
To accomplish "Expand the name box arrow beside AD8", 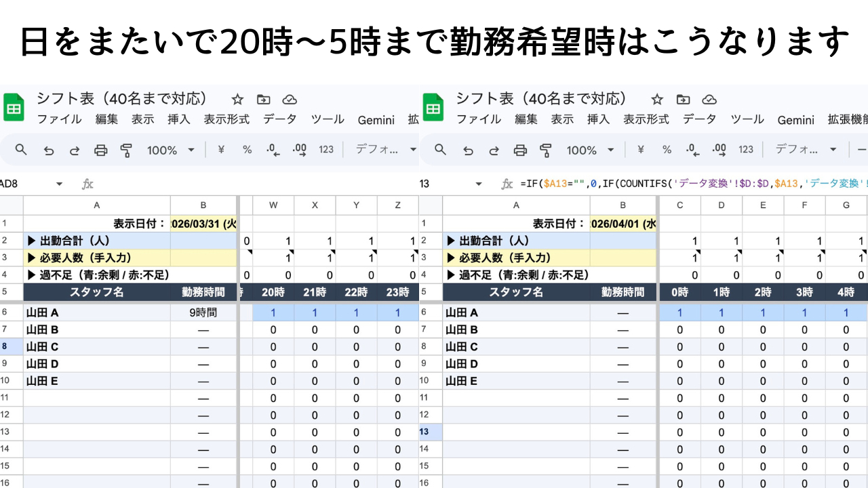I will 59,184.
